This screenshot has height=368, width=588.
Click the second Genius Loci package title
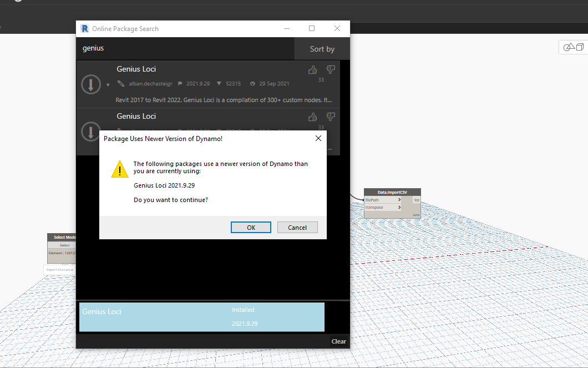(136, 117)
